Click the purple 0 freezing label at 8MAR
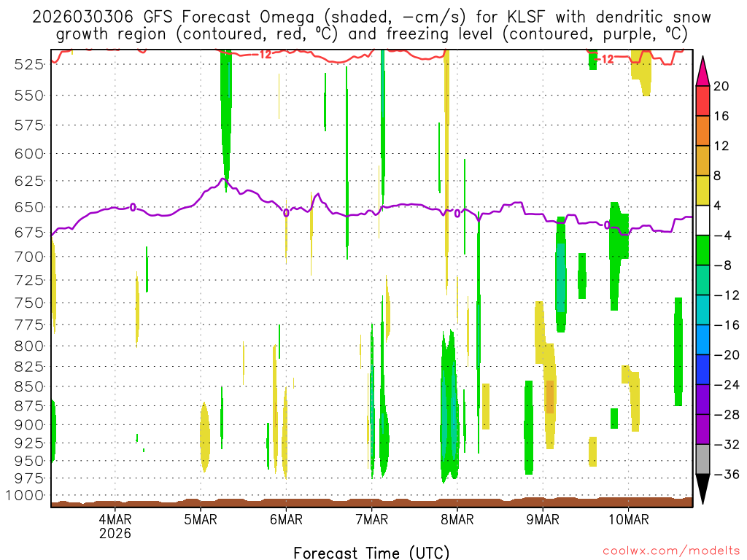 click(457, 213)
